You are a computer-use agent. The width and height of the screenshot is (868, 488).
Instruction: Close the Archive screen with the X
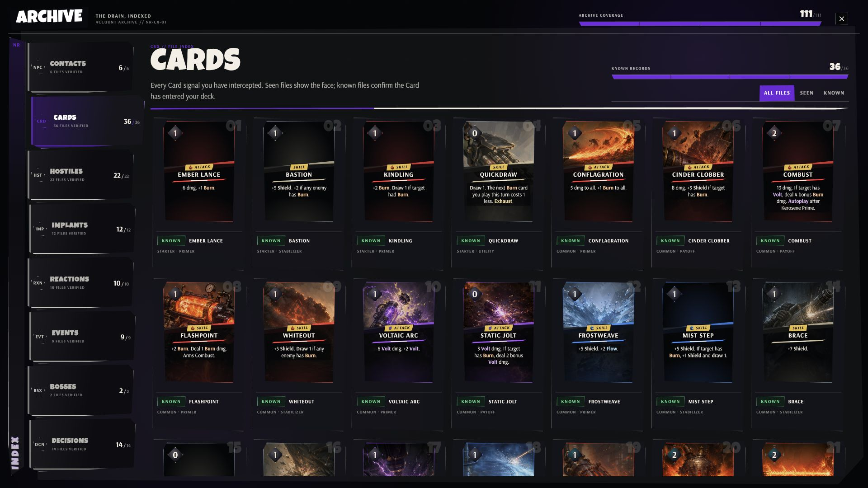pos(841,19)
